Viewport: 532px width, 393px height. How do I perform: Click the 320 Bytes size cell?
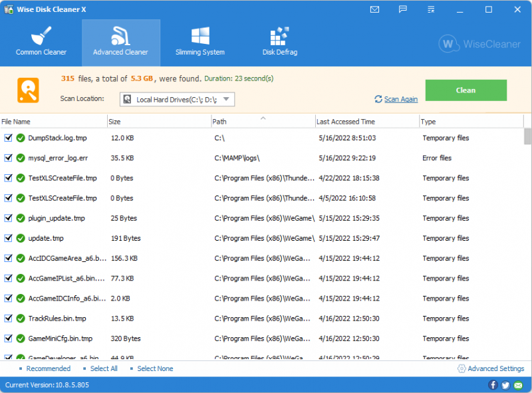tap(126, 338)
